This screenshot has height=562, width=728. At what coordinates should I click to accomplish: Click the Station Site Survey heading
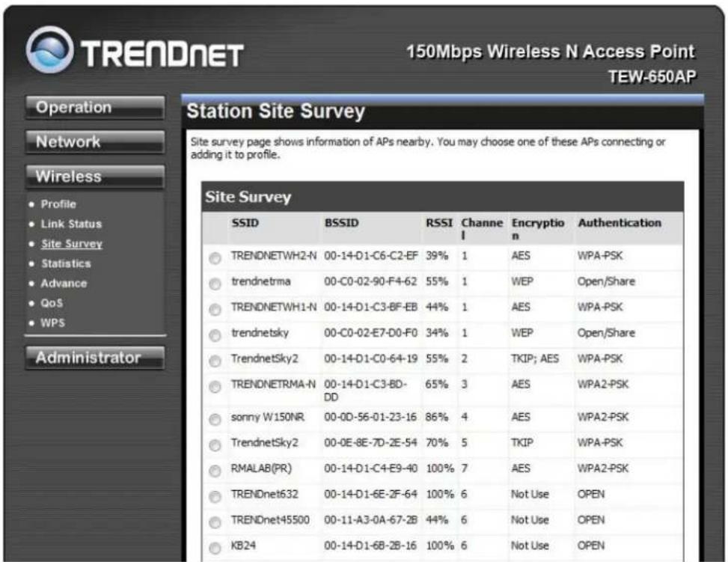click(276, 112)
